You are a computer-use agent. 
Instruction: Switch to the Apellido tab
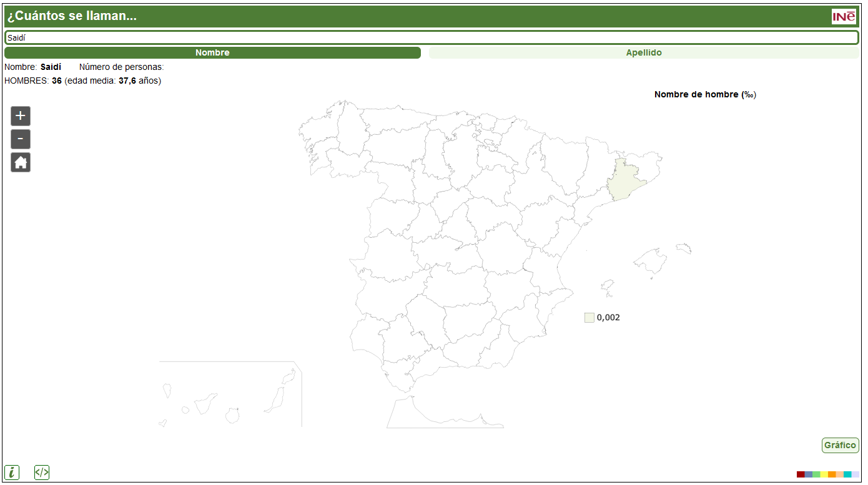tap(644, 53)
